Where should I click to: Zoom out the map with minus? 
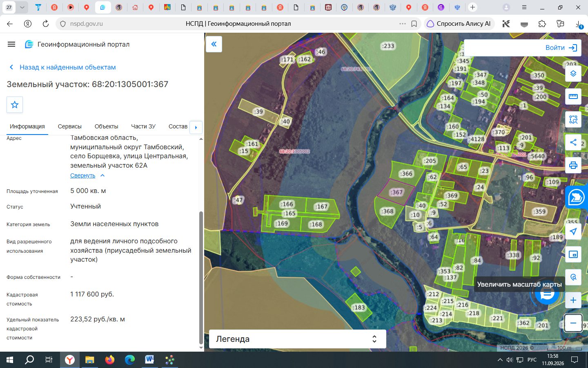(x=573, y=323)
